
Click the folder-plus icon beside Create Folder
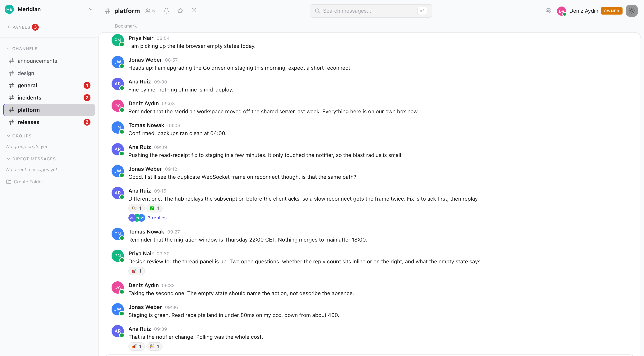click(x=9, y=182)
